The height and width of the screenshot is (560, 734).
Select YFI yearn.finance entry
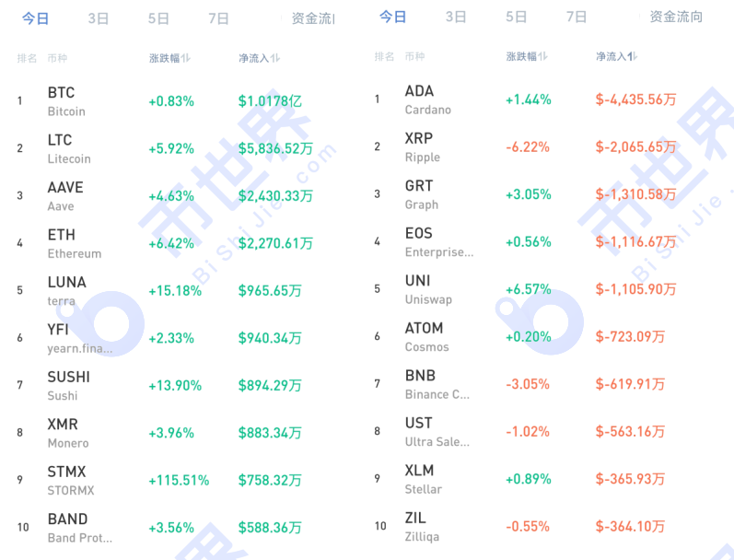point(79,338)
